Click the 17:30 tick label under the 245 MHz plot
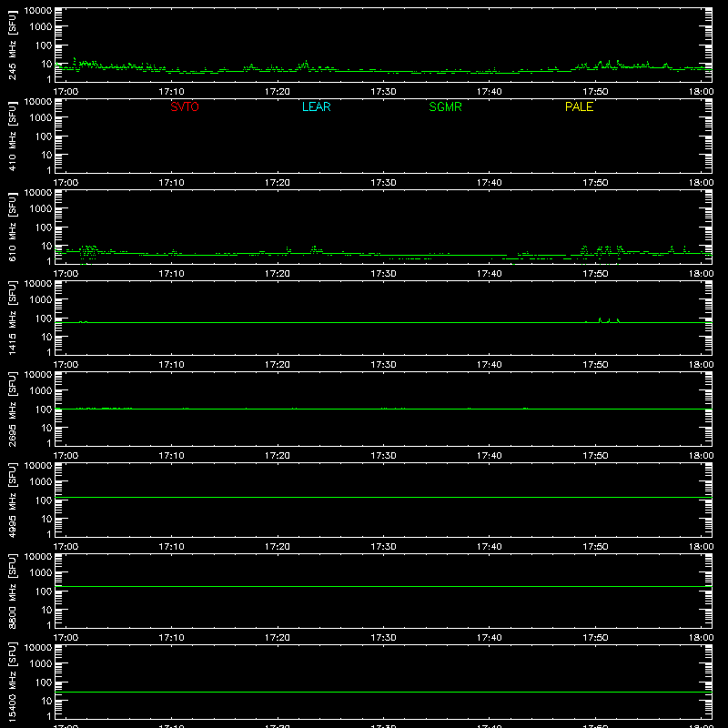Image resolution: width=728 pixels, height=728 pixels. (383, 92)
